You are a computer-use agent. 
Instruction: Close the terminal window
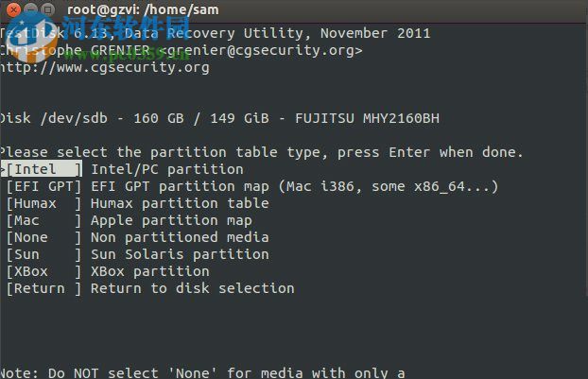11,9
